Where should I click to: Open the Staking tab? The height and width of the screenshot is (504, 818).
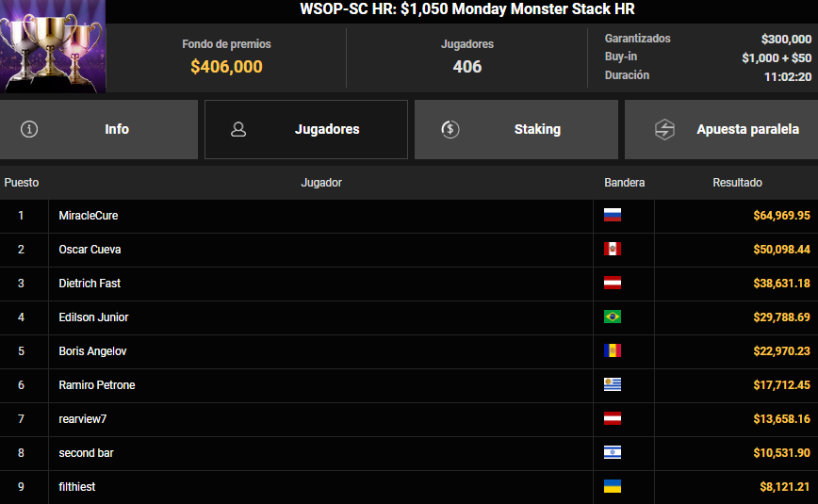click(x=515, y=129)
